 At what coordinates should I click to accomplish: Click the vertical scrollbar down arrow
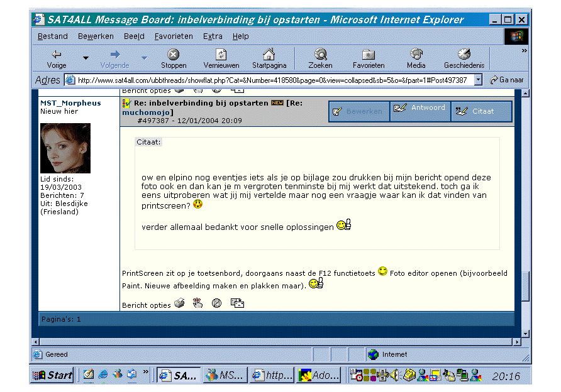(525, 334)
